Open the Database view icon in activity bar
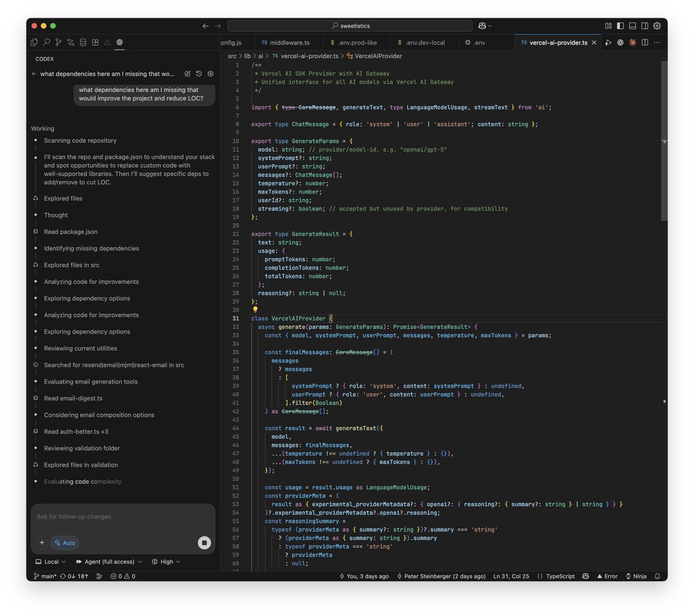Image resolution: width=694 pixels, height=616 pixels. pos(83,42)
